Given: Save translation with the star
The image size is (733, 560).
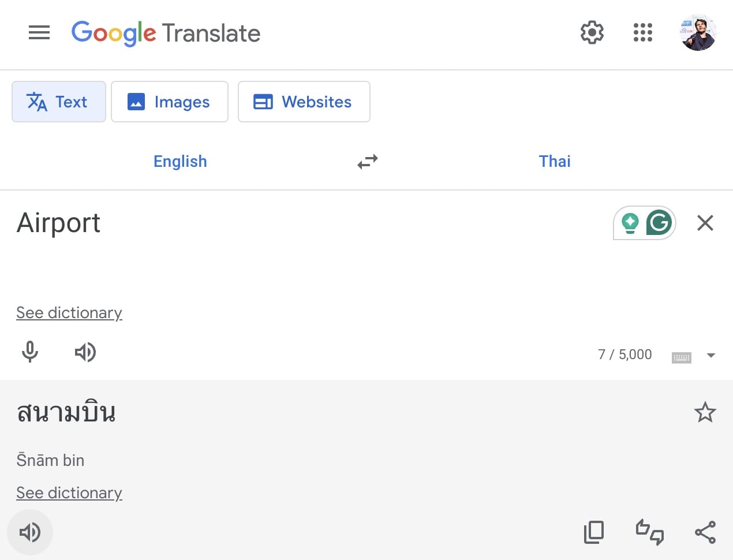Looking at the screenshot, I should pos(705,413).
